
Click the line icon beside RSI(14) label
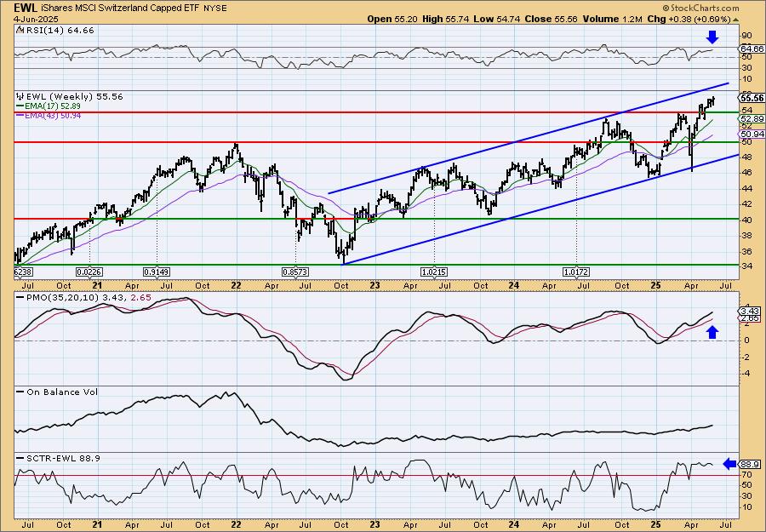[19, 30]
